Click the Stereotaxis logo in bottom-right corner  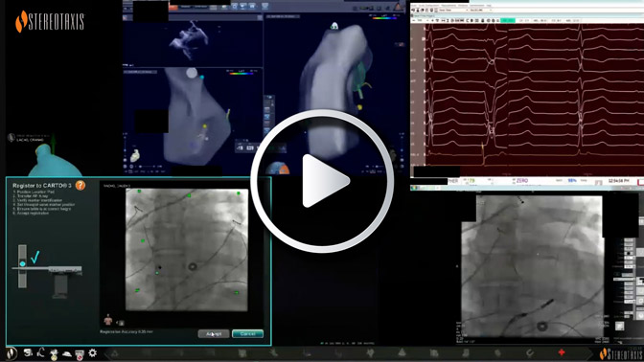coord(620,353)
